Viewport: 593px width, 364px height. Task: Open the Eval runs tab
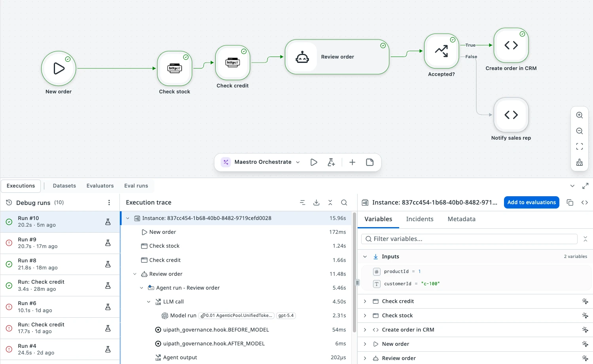coord(136,186)
